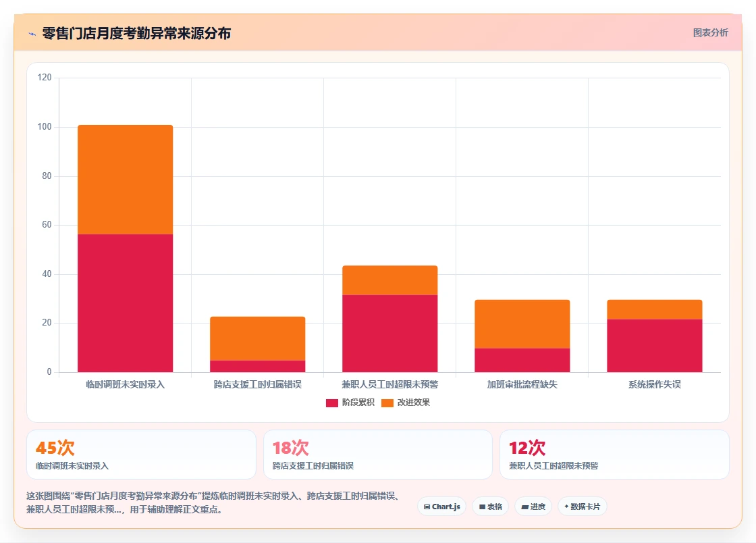This screenshot has height=543, width=756.
Task: Click the orange segment of 加班审批流程缺失 bar
Action: point(522,324)
